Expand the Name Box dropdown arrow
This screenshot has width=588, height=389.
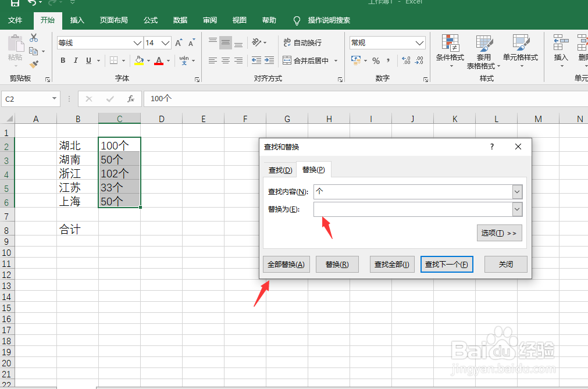tap(54, 99)
